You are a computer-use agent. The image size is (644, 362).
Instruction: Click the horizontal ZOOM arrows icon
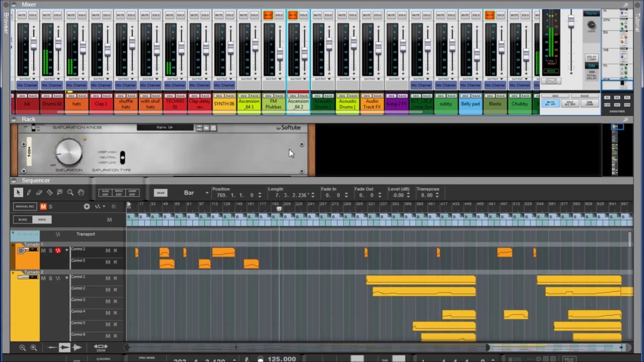tap(101, 347)
